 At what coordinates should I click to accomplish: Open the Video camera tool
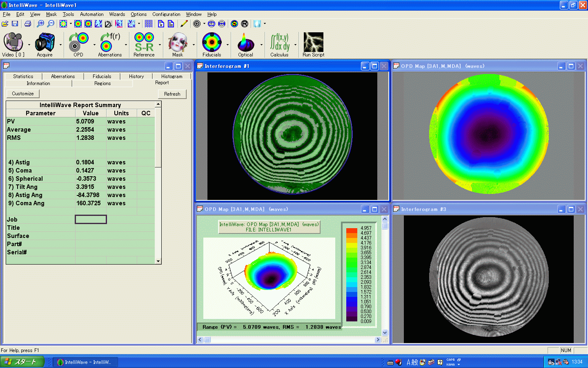click(13, 45)
